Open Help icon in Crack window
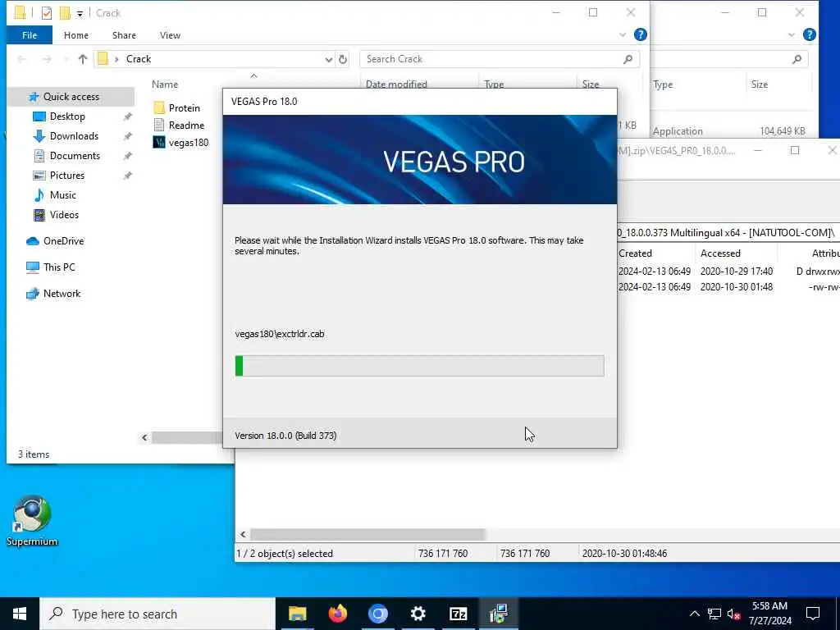This screenshot has width=840, height=630. point(640,34)
